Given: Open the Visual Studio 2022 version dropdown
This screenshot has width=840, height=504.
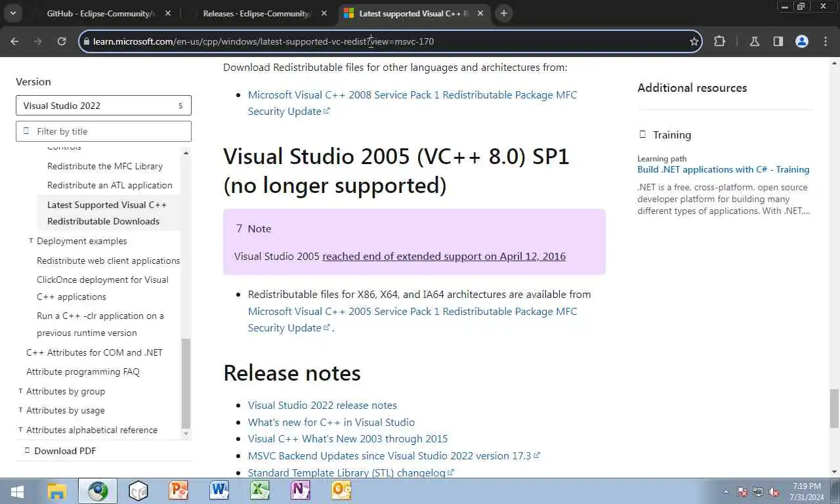Looking at the screenshot, I should (x=104, y=106).
